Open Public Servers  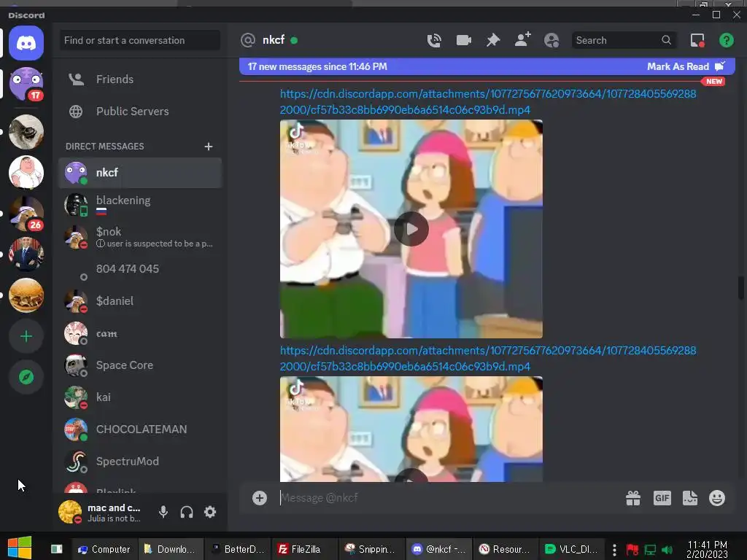coord(140,111)
